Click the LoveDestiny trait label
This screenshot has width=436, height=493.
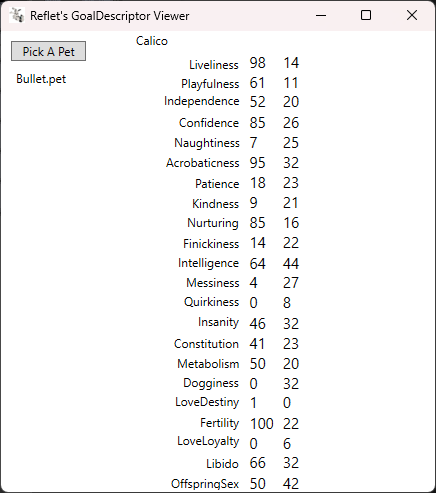(207, 402)
